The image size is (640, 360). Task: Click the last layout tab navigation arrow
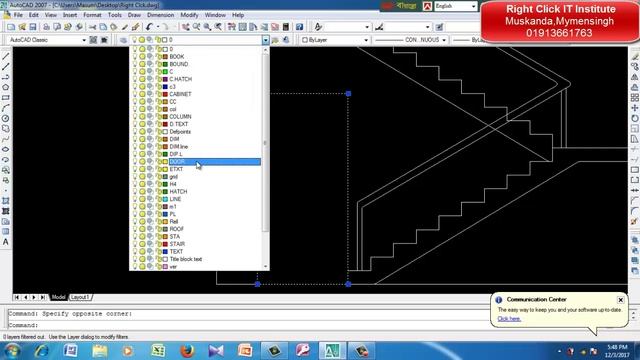pyautogui.click(x=43, y=297)
